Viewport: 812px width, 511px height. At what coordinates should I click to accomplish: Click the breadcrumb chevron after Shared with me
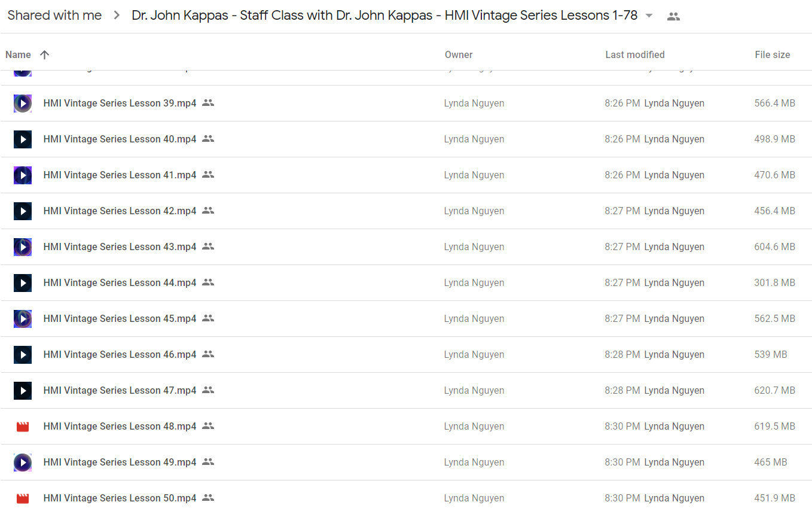point(117,16)
